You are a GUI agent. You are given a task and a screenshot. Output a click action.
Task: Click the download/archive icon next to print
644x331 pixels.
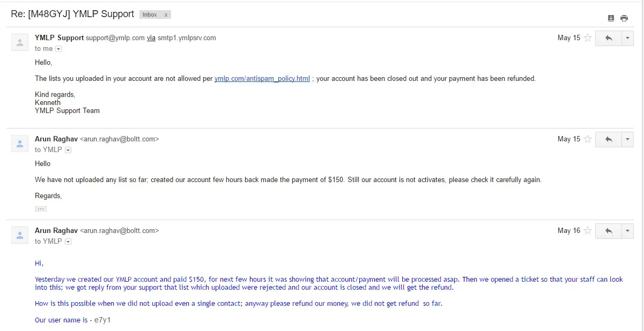[x=611, y=18]
